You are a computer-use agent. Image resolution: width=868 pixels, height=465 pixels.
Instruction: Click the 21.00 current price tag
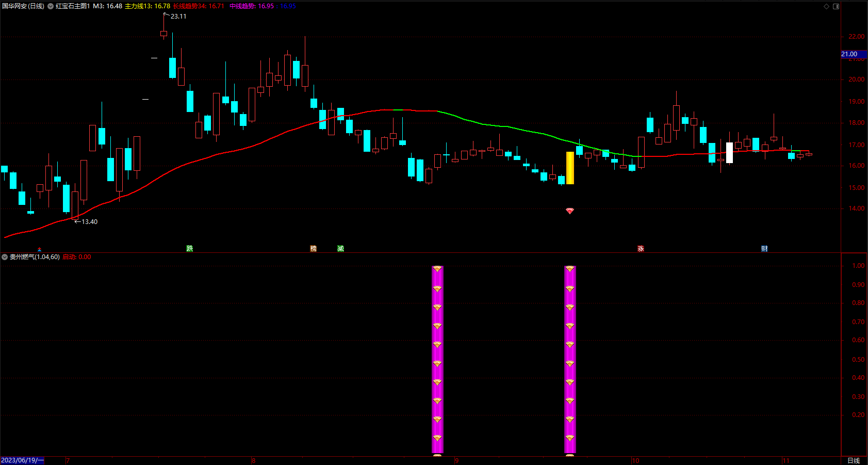[854, 54]
